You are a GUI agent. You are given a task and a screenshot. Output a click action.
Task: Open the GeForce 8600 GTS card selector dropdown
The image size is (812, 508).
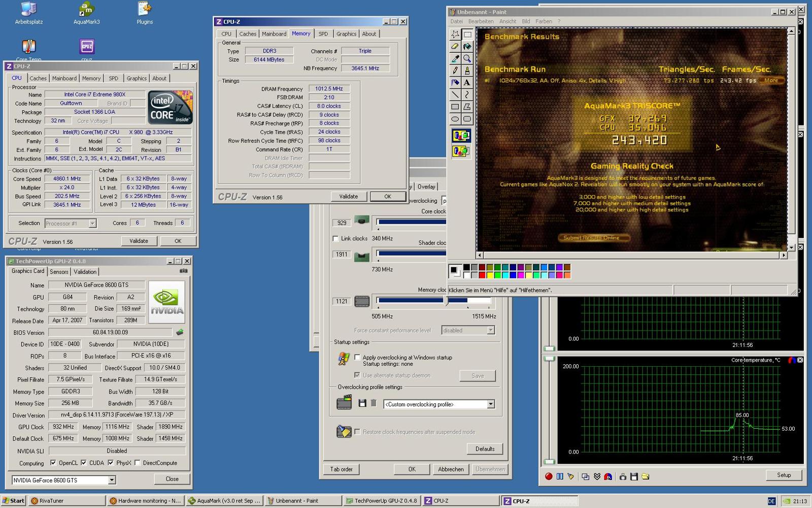[x=112, y=480]
